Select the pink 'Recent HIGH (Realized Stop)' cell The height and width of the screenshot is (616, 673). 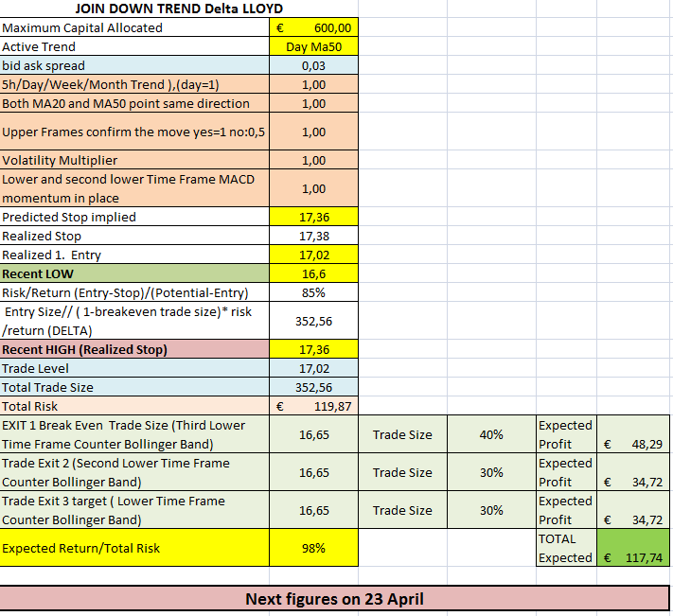[134, 349]
